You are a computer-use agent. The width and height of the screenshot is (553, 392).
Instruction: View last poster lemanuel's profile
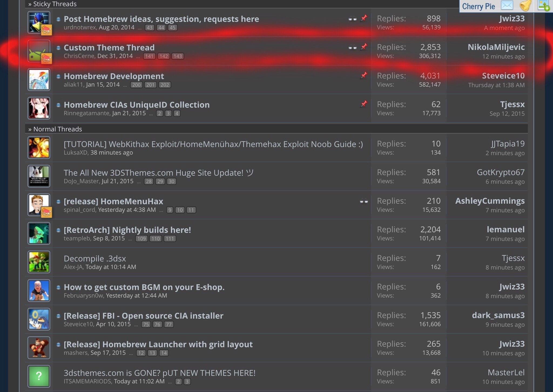pos(505,229)
